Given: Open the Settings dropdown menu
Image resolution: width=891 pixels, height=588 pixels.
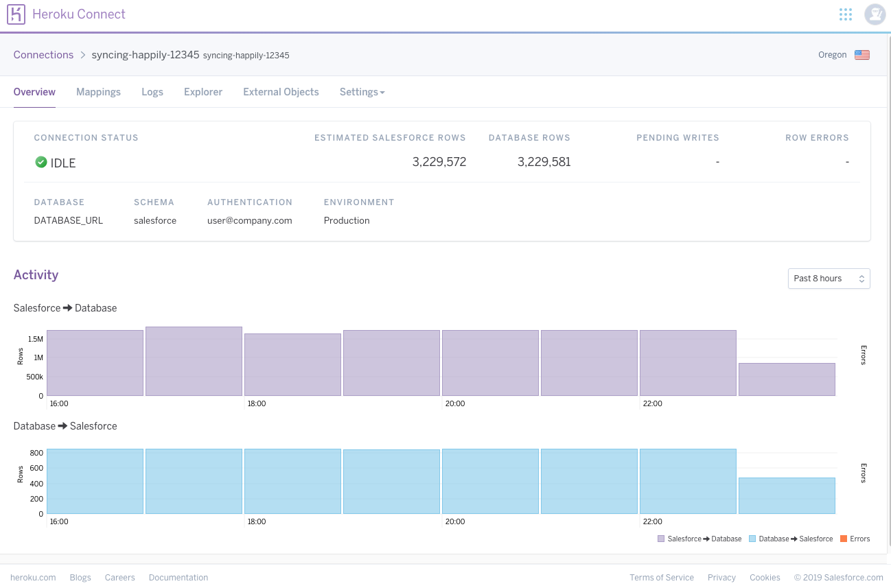Looking at the screenshot, I should click(x=362, y=92).
